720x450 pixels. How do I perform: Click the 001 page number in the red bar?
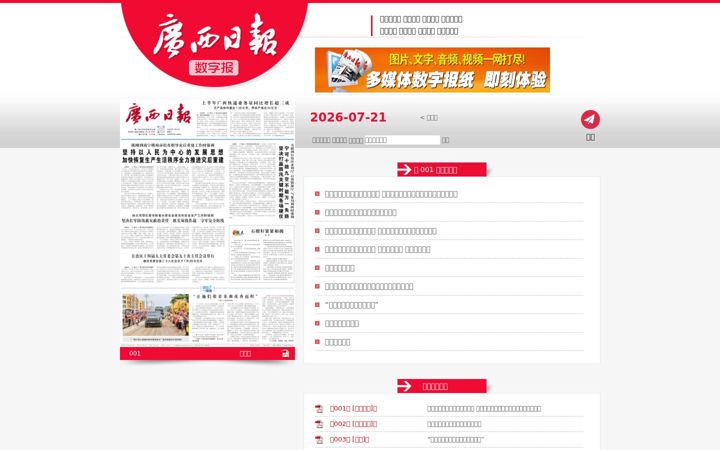click(135, 353)
